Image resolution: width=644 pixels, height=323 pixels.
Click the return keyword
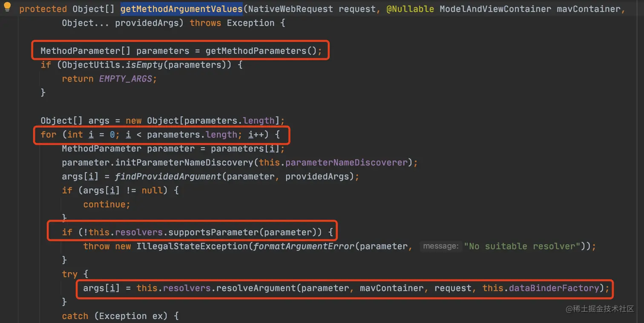(78, 79)
